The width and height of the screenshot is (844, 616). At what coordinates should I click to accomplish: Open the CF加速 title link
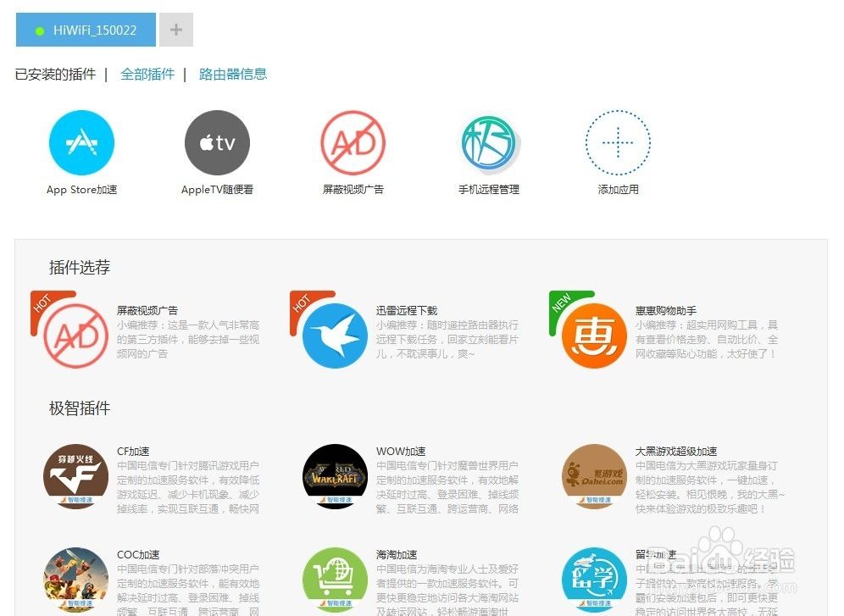[x=133, y=452]
